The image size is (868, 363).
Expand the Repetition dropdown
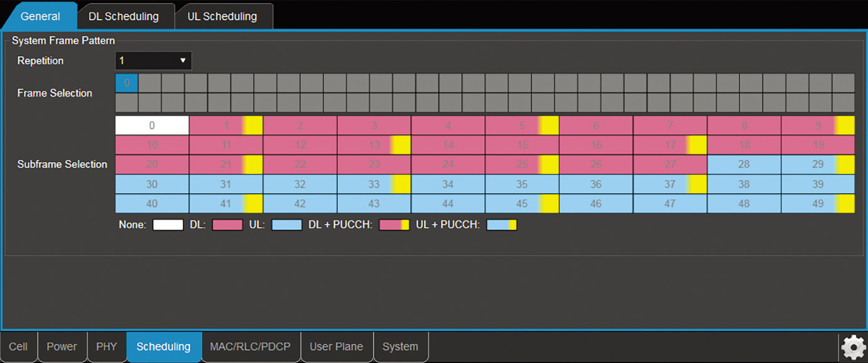click(x=153, y=61)
